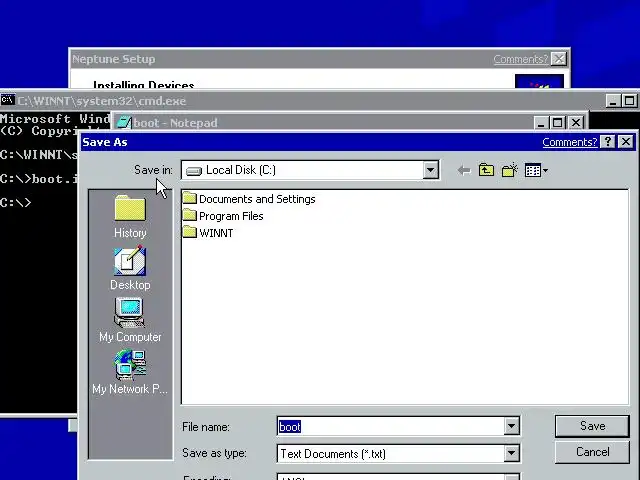Image resolution: width=640 pixels, height=480 pixels.
Task: Open History in the places bar
Action: click(130, 217)
